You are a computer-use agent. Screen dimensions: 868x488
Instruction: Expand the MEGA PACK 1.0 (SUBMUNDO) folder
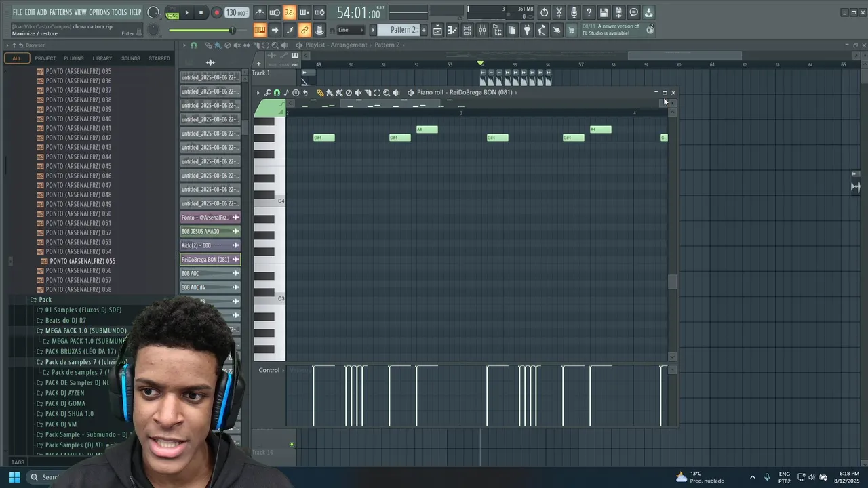pos(85,331)
